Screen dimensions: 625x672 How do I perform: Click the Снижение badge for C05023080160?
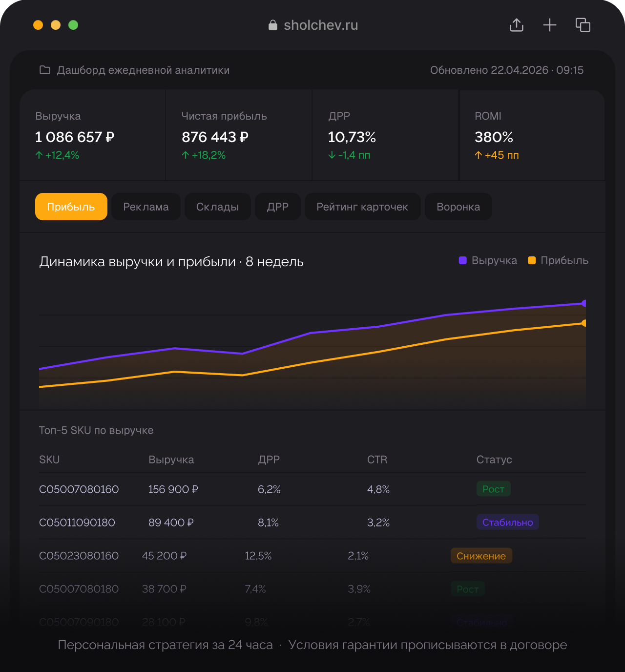click(x=481, y=556)
